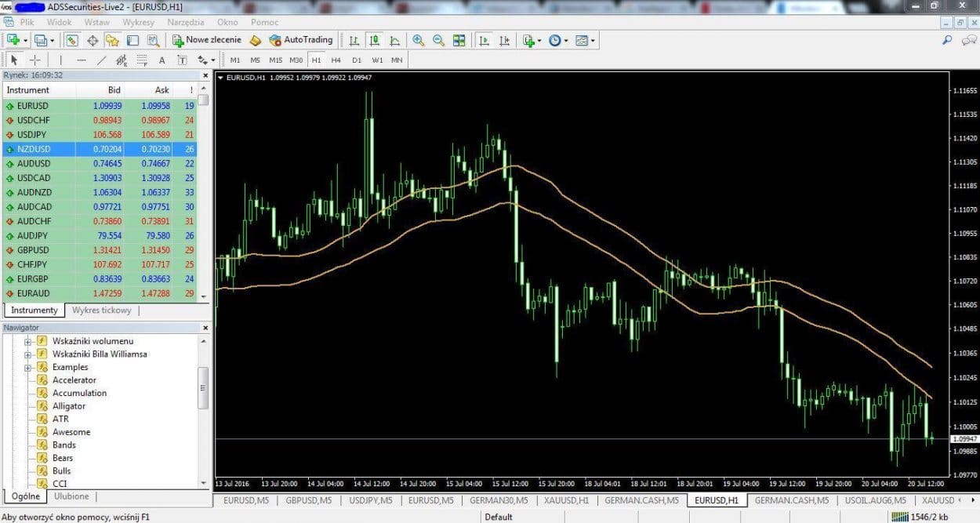Image resolution: width=980 pixels, height=523 pixels.
Task: Toggle the Navigator star-folder icon
Action: click(x=112, y=40)
